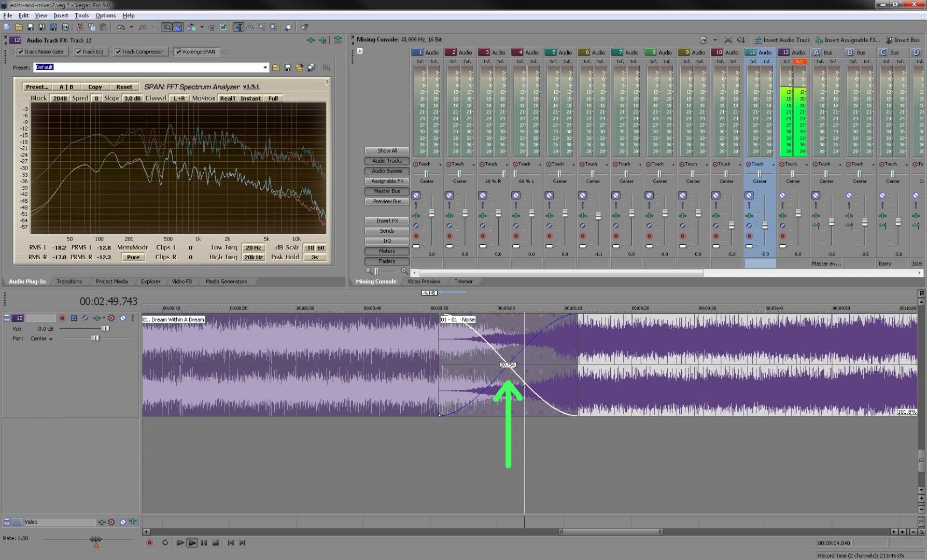Click the New project toolbar icon
Viewport: 927px width, 560px height.
7,27
